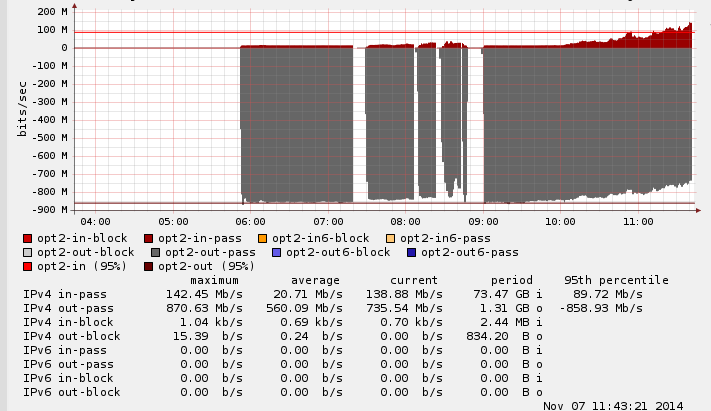Viewport: 711px width, 411px height.
Task: Click the Nov 07 11:43:21 2014 timestamp
Action: [x=613, y=406]
